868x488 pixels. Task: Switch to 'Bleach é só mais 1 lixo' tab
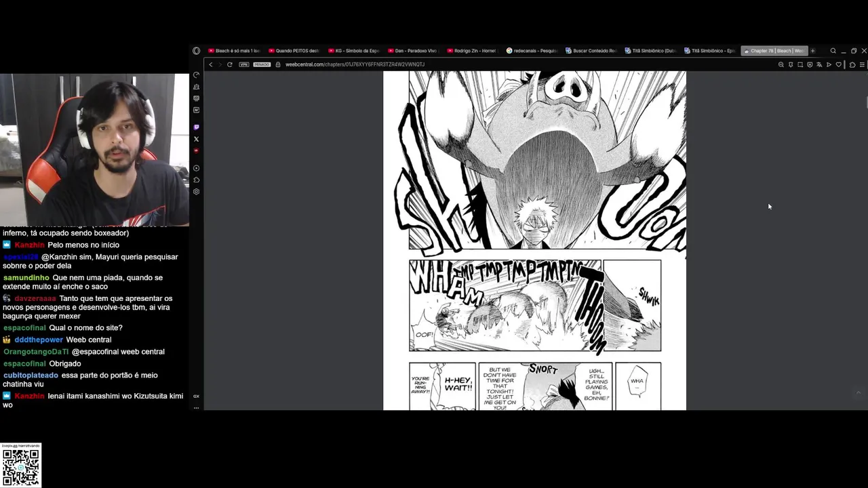(x=234, y=51)
